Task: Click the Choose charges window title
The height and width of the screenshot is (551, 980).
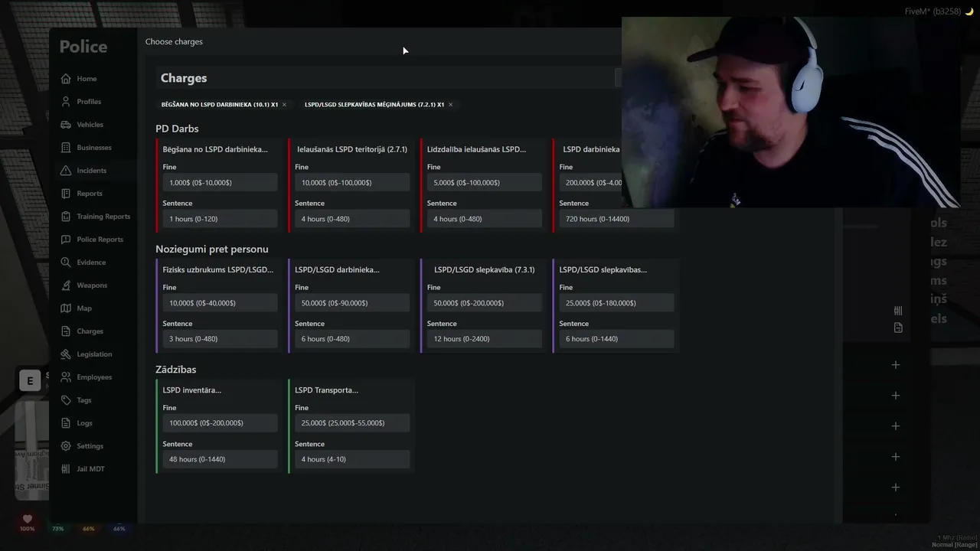Action: 174,41
